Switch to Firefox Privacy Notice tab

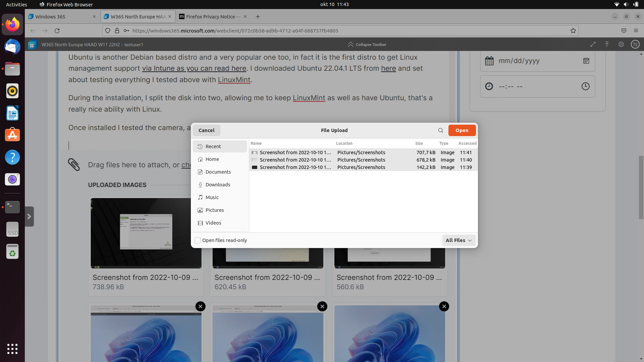click(x=213, y=16)
